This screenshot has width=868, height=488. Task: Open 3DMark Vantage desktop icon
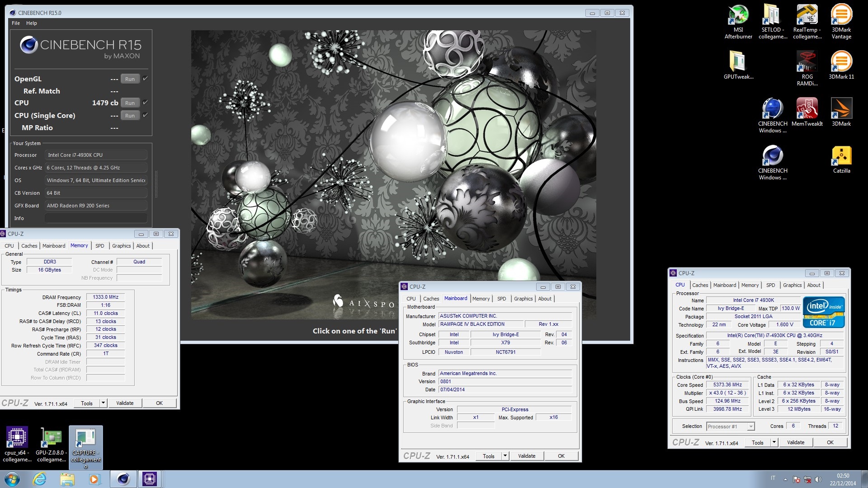(841, 21)
